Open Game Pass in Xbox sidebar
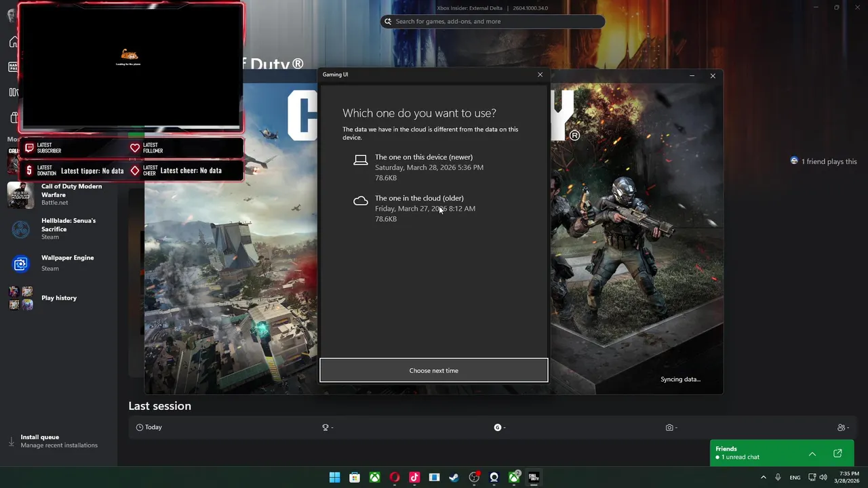The image size is (868, 488). [13, 67]
